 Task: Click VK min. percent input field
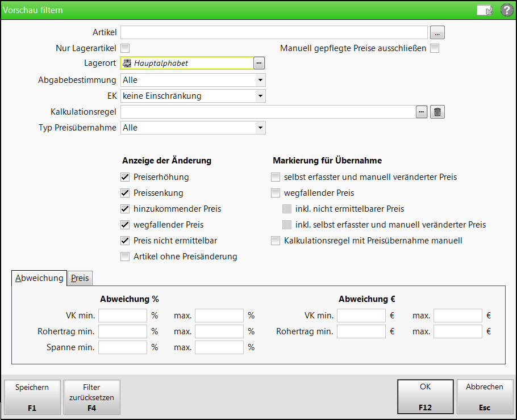click(x=123, y=316)
